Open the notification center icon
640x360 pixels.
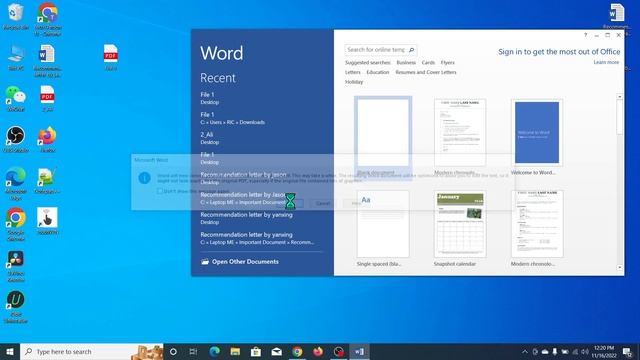coord(627,351)
